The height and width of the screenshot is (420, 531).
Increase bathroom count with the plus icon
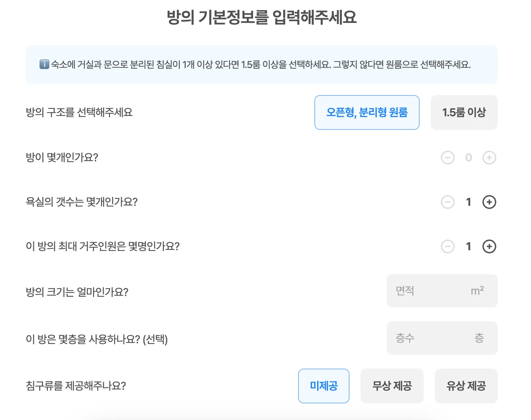489,202
